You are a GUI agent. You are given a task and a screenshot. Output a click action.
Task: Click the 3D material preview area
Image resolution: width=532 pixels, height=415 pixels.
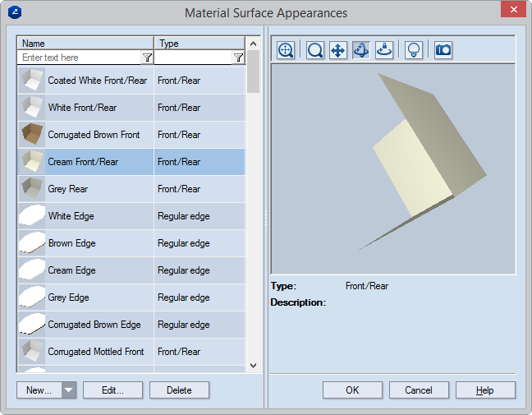[x=393, y=168]
